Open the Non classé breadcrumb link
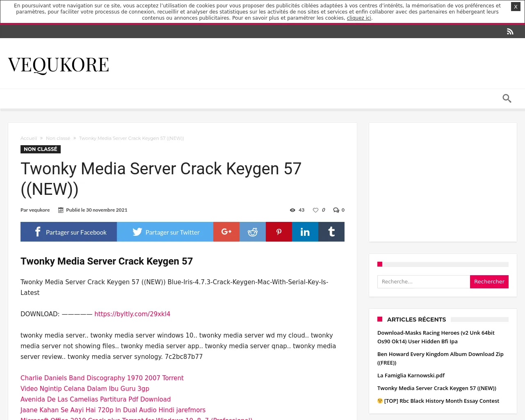The width and height of the screenshot is (525, 420). [x=58, y=138]
